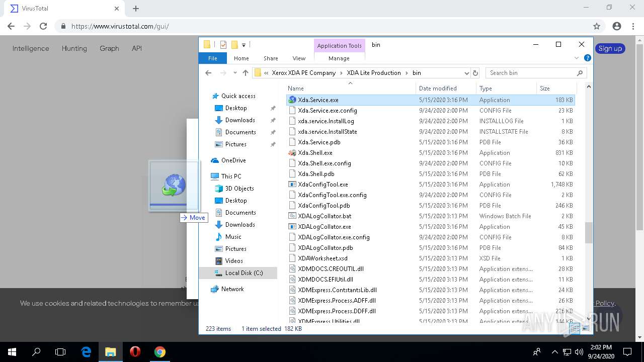Select XDMDOCS.CREOUTIL.dll file icon

point(292,269)
